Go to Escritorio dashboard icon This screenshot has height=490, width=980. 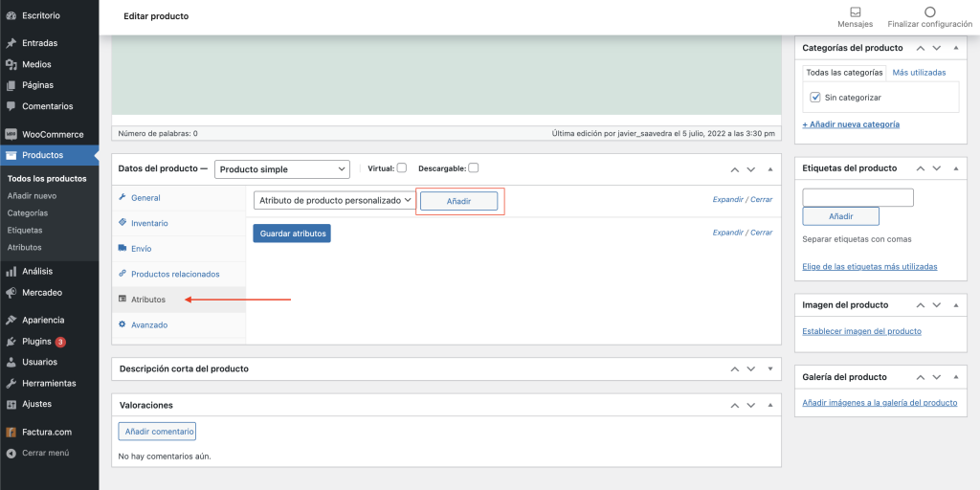[x=11, y=15]
